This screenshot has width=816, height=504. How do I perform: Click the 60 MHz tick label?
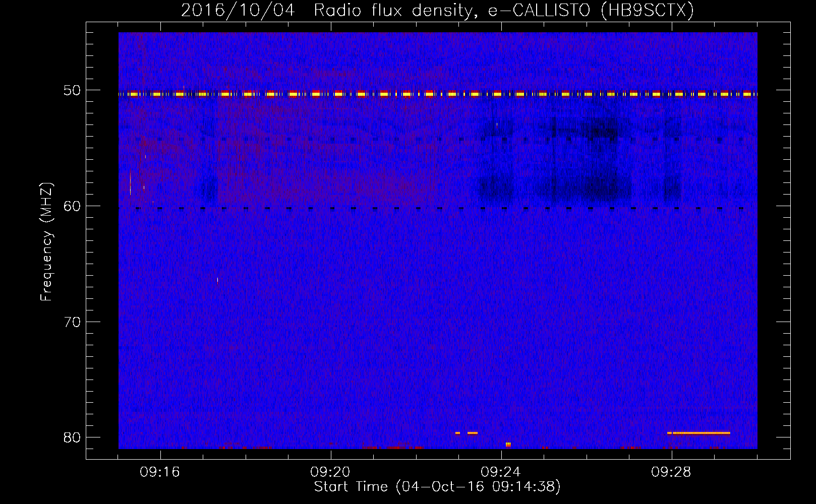click(72, 206)
